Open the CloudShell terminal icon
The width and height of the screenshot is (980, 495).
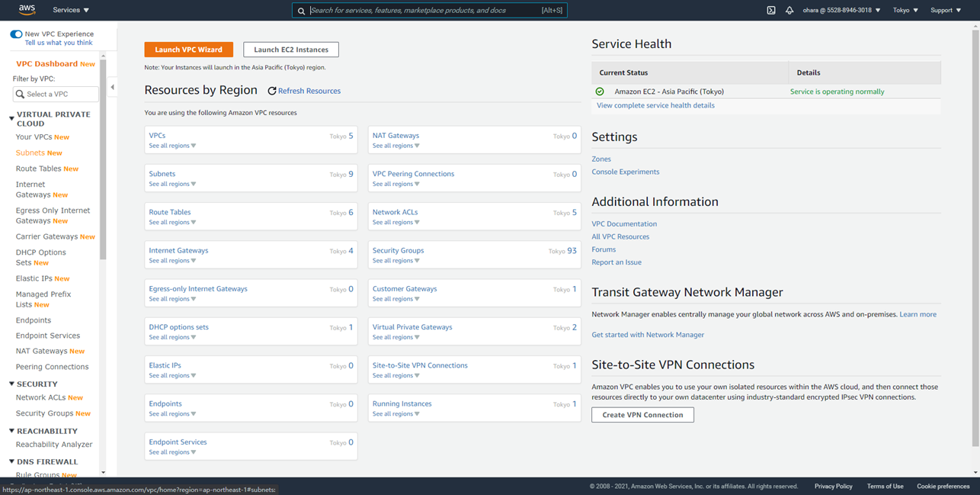pos(771,10)
